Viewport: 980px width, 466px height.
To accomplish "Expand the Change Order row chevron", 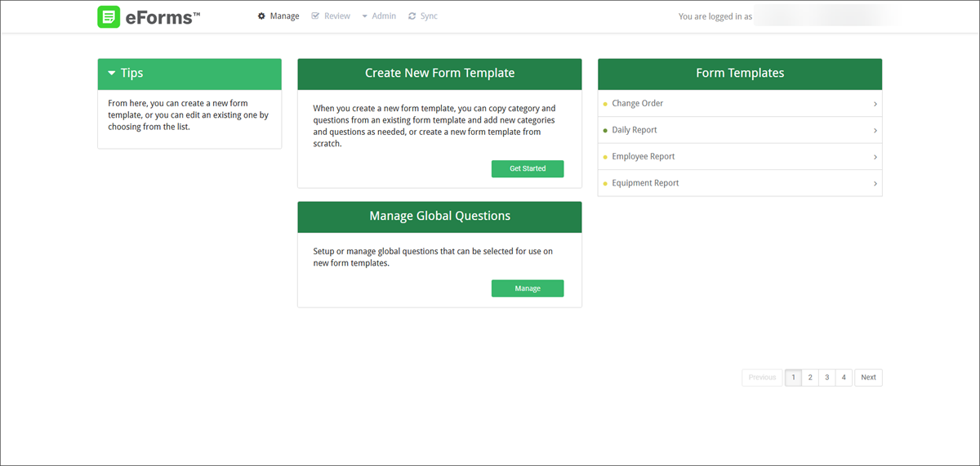I will click(x=875, y=104).
